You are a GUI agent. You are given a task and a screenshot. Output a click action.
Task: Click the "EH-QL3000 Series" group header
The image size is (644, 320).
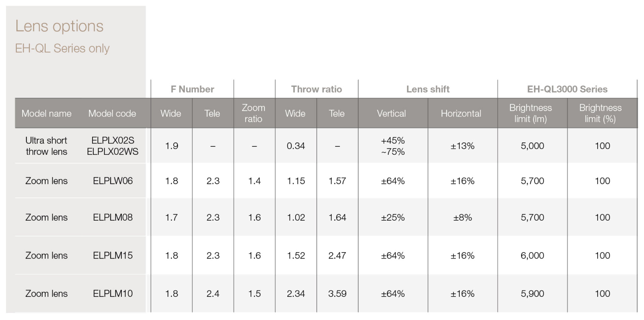(567, 89)
